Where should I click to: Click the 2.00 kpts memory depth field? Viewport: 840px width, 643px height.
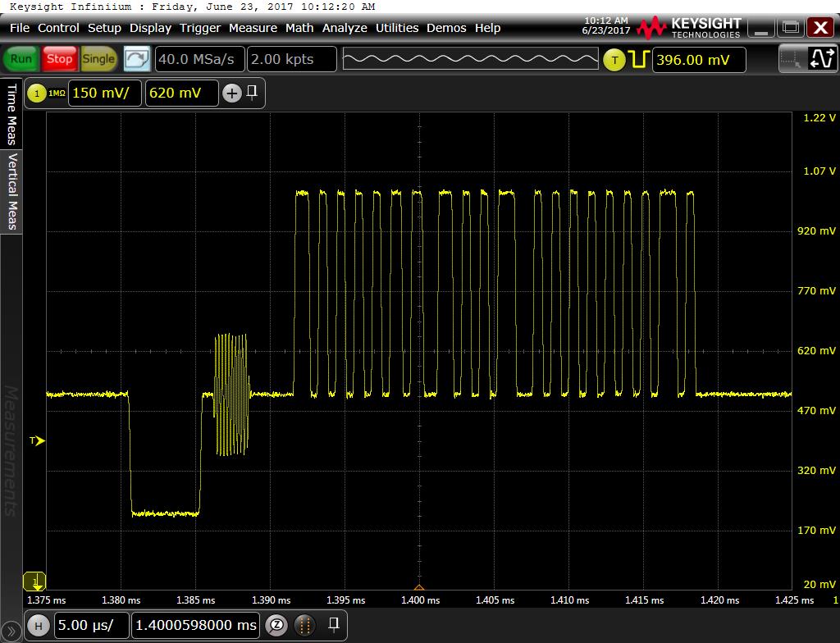pyautogui.click(x=292, y=59)
